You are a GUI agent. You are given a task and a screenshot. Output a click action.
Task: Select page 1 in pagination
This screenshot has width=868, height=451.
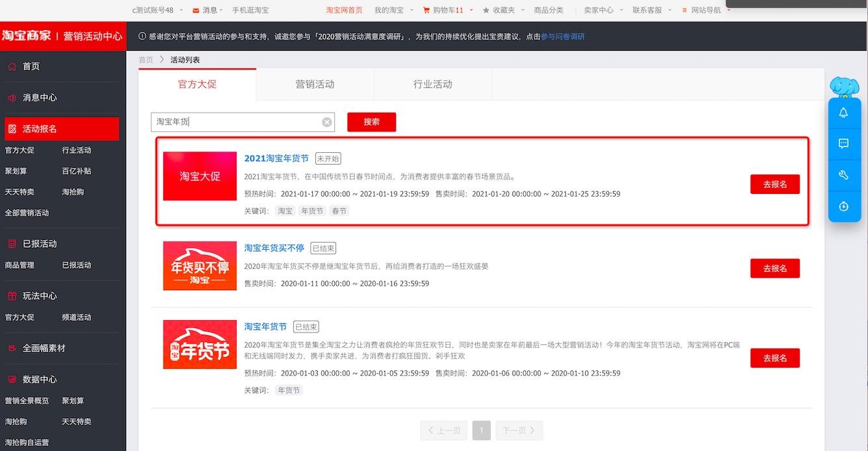tap(481, 430)
